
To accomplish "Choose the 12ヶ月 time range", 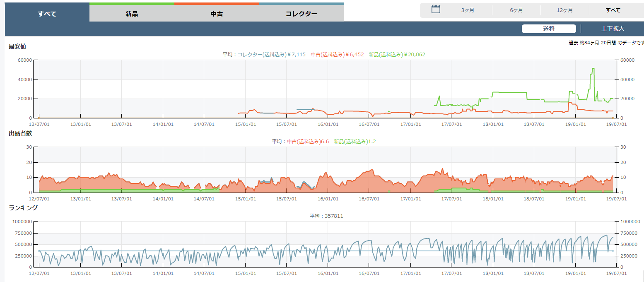I will 564,10.
